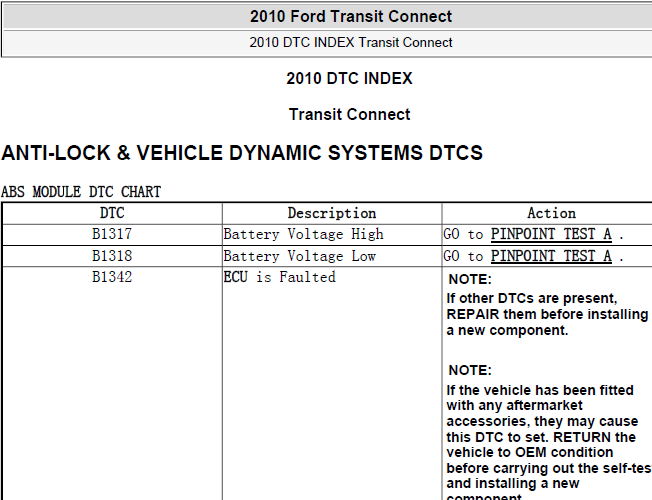
Task: Click the first NOTE: label in B1342 row
Action: (x=470, y=279)
